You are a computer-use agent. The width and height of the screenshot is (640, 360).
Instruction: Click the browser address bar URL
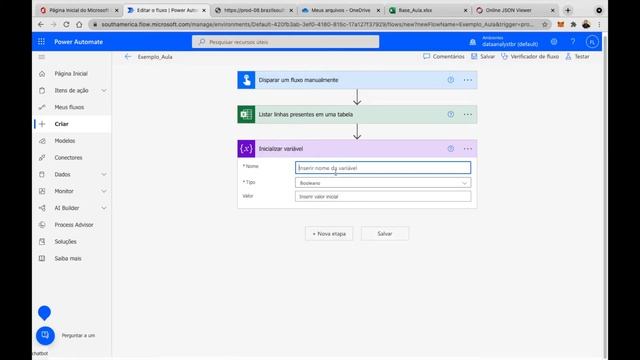click(x=317, y=24)
